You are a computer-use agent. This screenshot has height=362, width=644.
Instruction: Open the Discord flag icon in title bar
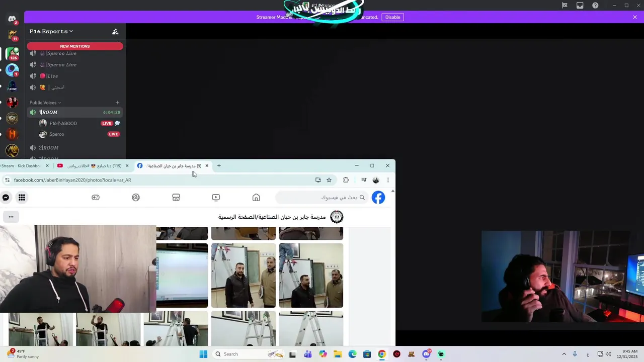(565, 6)
